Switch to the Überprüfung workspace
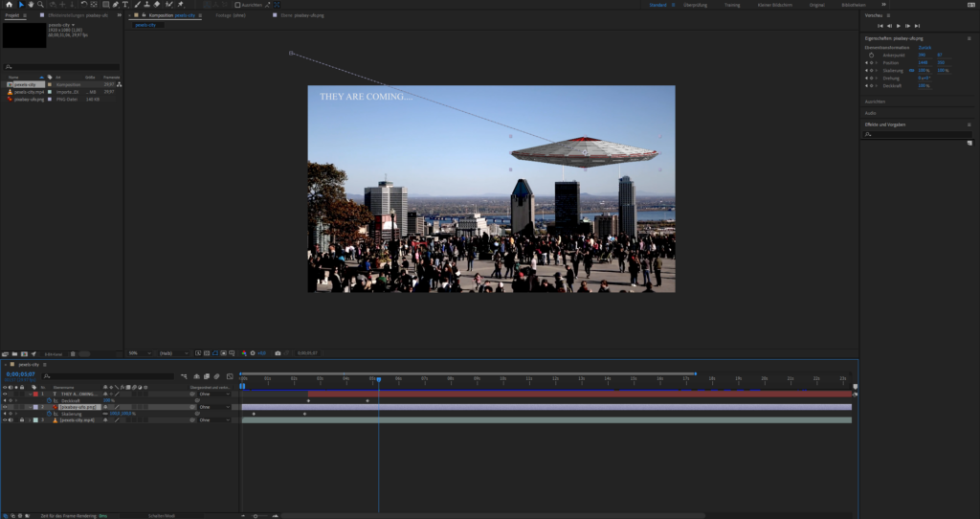 (x=694, y=5)
